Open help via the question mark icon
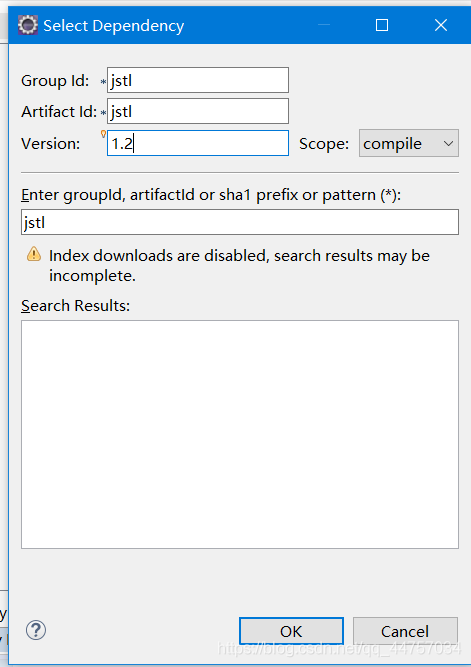Viewport: 471px width, 667px height. 36,630
